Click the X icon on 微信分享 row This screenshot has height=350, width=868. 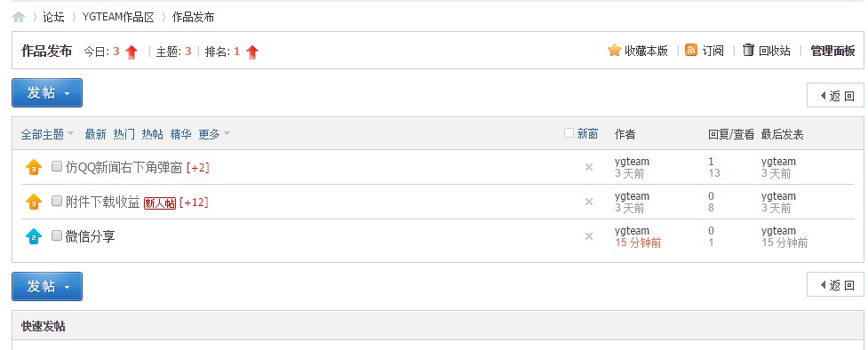coord(589,236)
